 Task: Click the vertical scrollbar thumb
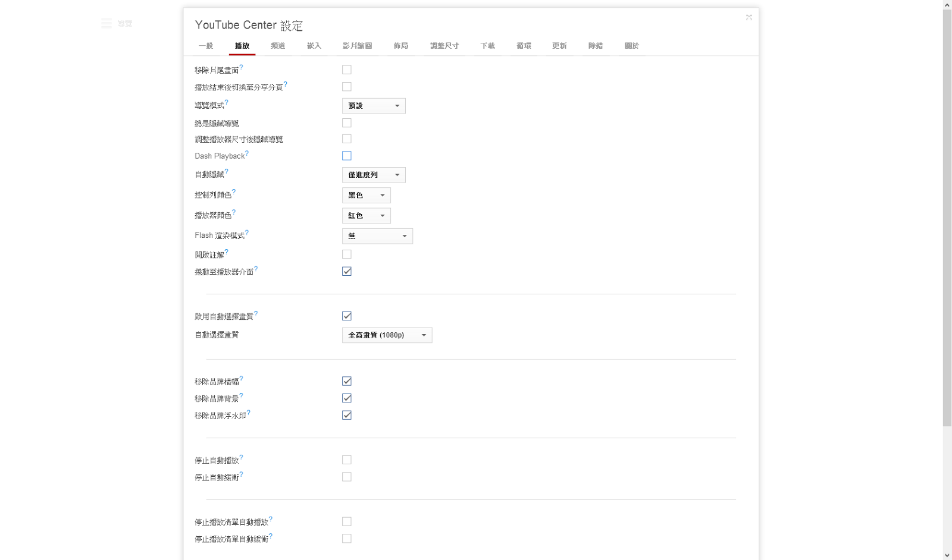pos(947,218)
